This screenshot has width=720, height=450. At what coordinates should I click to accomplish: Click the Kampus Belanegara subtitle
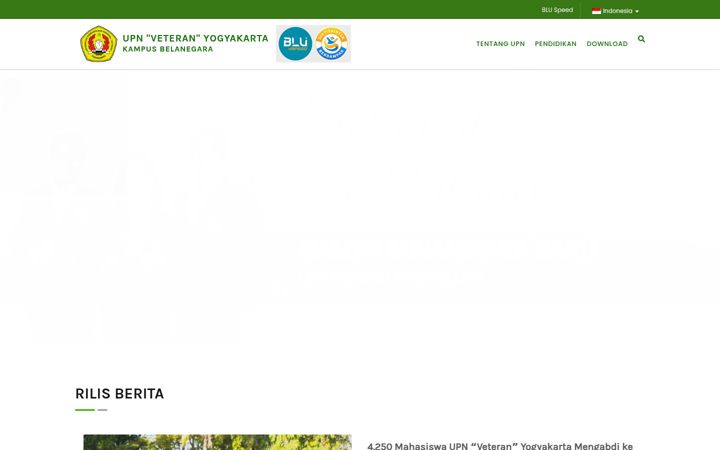point(168,49)
